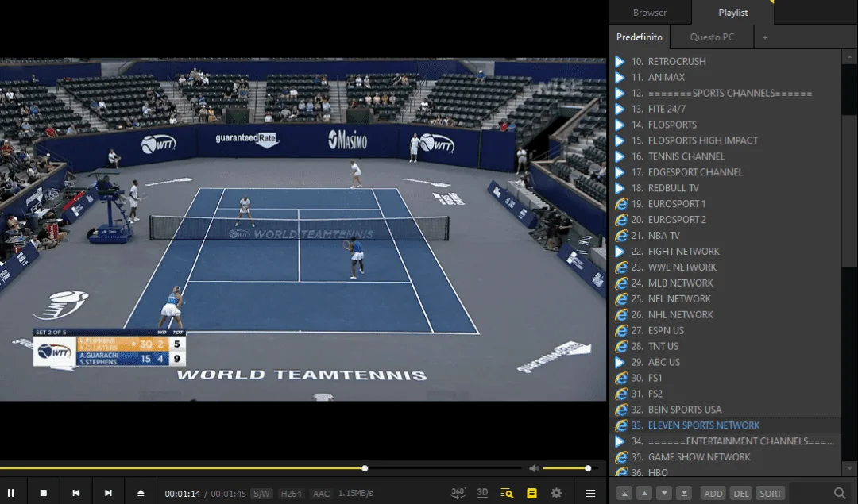Open the preferences gear icon

(556, 493)
